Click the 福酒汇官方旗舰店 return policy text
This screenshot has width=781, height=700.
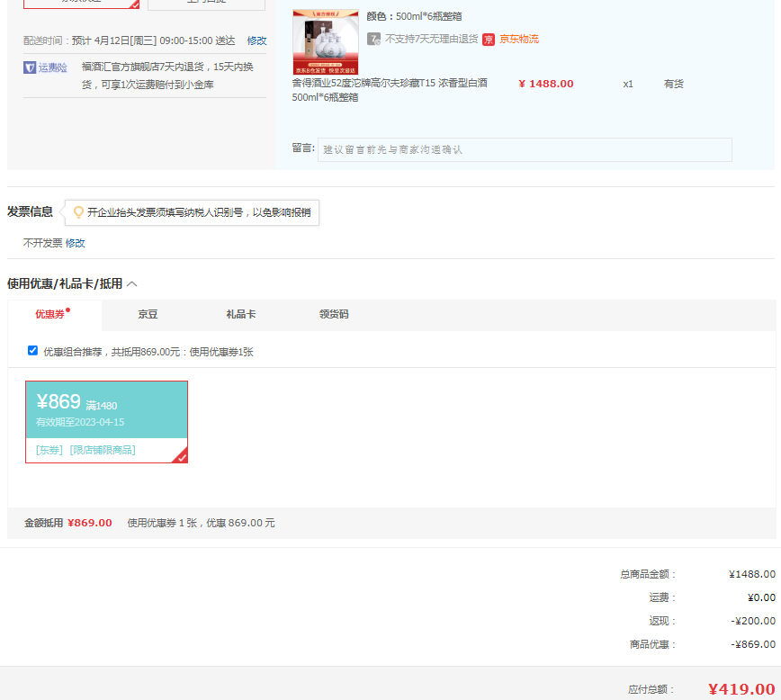coord(168,76)
